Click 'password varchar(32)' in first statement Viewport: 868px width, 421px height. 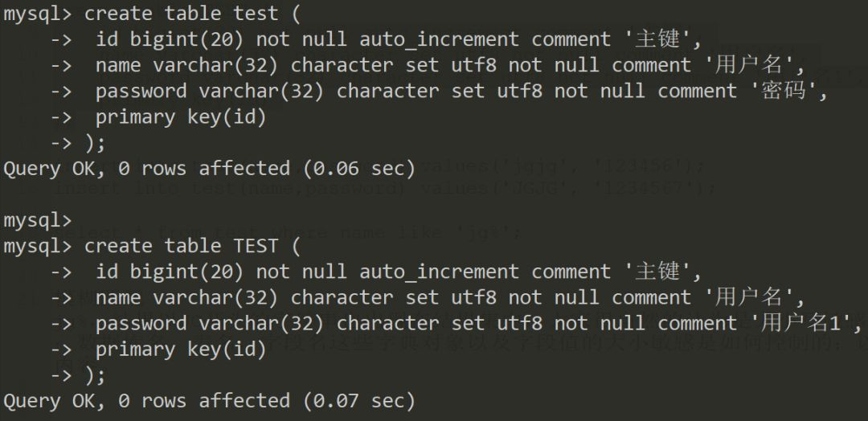pyautogui.click(x=209, y=91)
